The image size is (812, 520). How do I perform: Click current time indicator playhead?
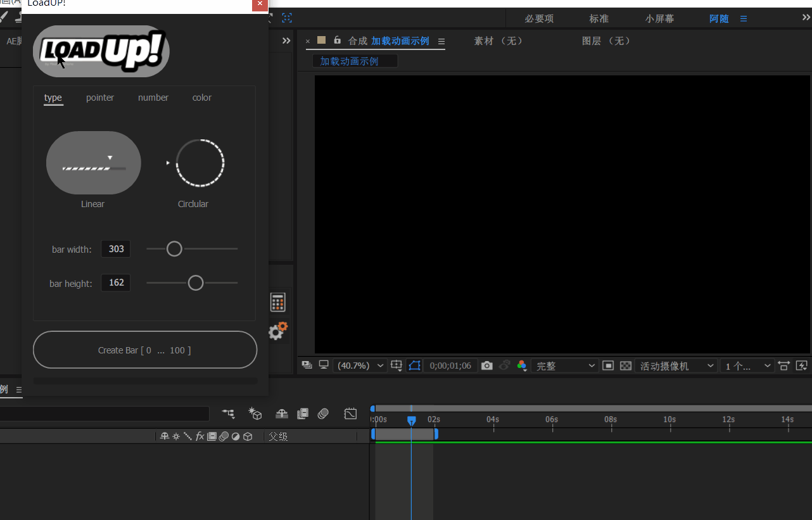(x=411, y=421)
